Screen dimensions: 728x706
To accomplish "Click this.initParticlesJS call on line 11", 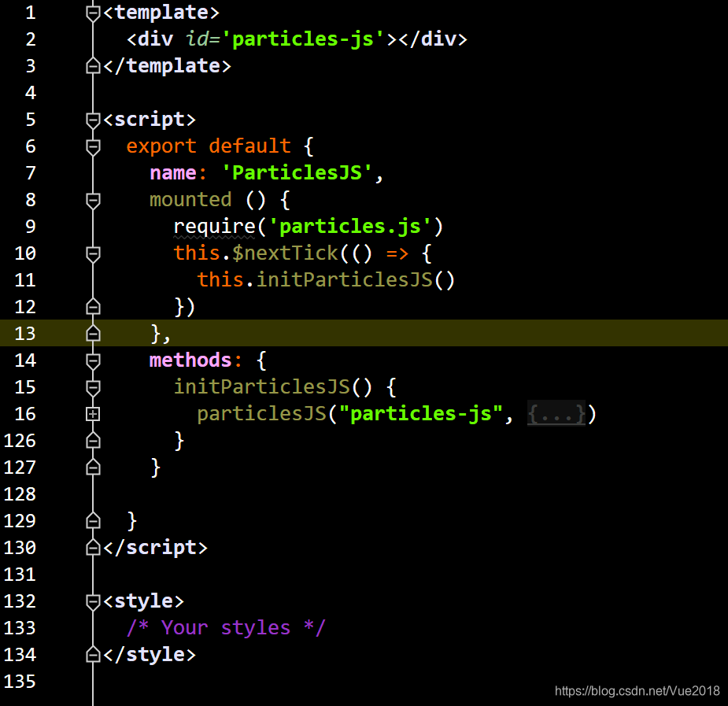I will (x=326, y=280).
